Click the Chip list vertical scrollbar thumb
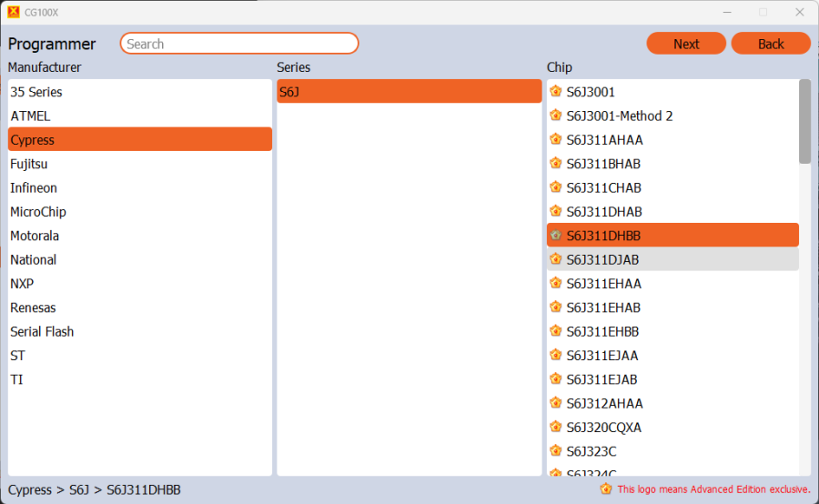Image resolution: width=819 pixels, height=504 pixels. point(804,121)
